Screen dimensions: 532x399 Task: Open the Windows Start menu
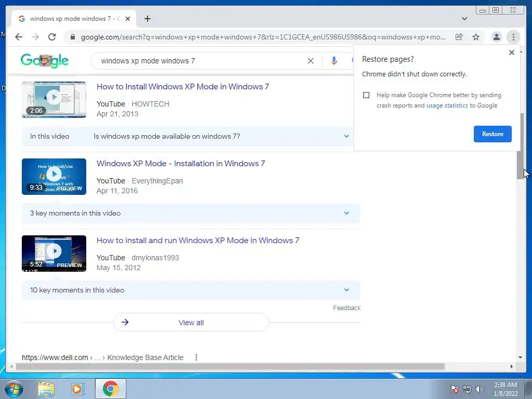(14, 389)
